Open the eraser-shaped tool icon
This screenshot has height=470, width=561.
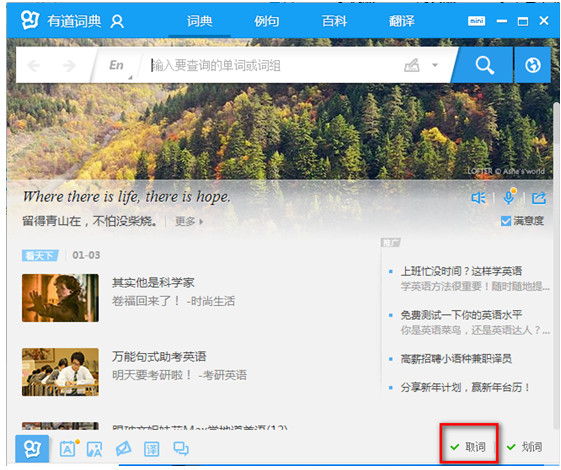click(x=123, y=449)
